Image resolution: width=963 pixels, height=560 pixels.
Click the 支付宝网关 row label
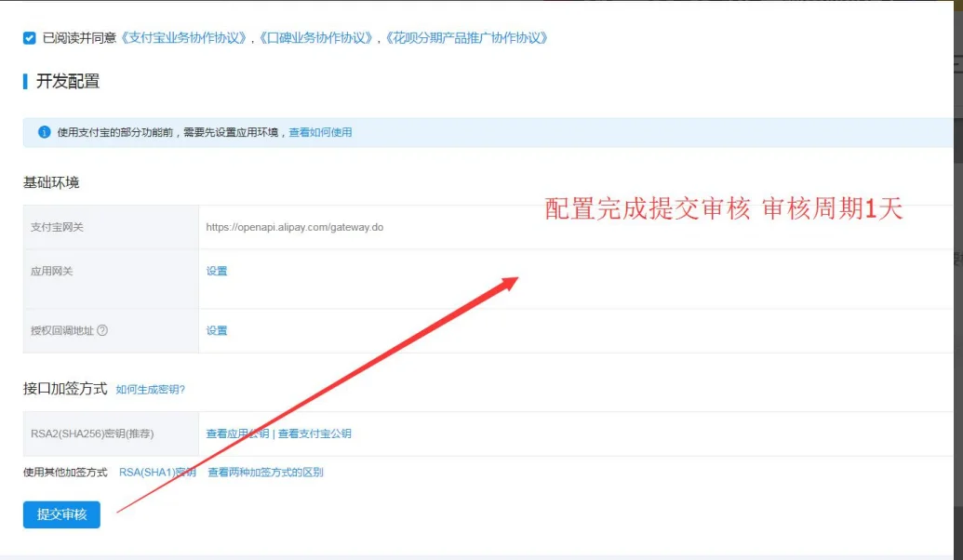point(57,227)
